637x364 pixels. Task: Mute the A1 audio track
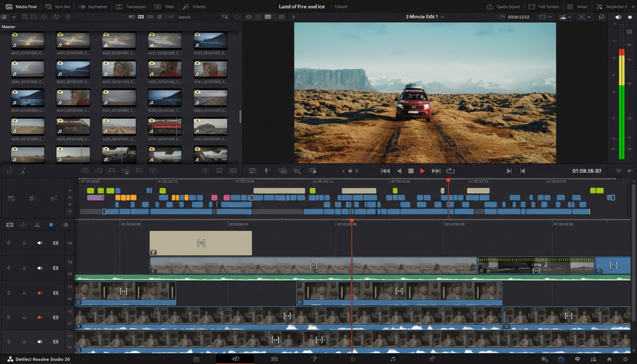tap(39, 341)
